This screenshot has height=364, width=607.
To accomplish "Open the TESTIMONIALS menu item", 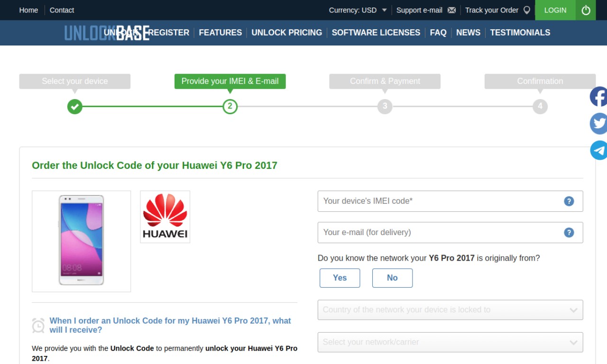I will (520, 33).
